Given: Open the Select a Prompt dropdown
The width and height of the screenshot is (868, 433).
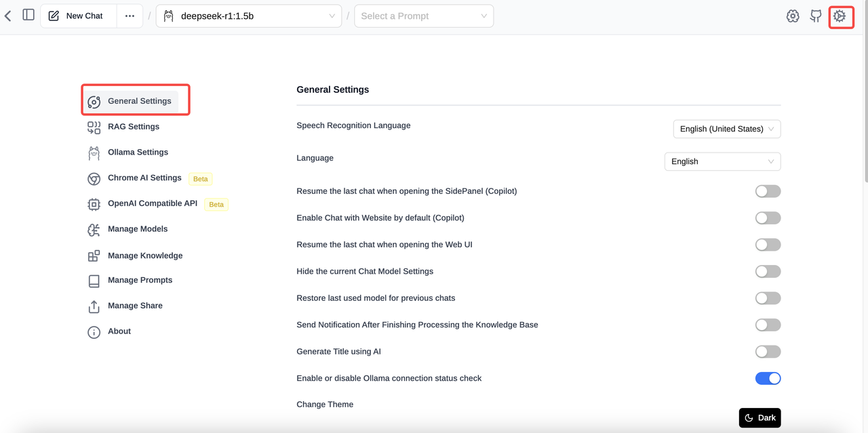Looking at the screenshot, I should [x=424, y=16].
